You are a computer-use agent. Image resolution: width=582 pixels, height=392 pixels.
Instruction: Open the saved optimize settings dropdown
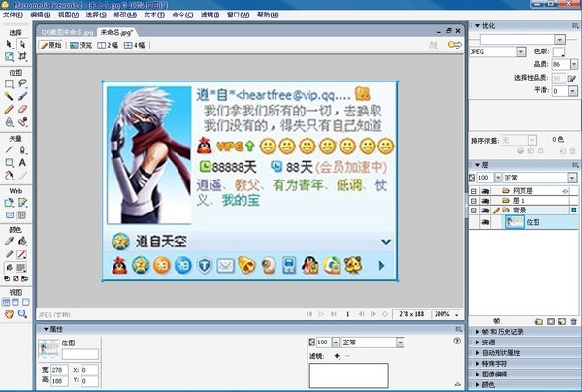560,39
